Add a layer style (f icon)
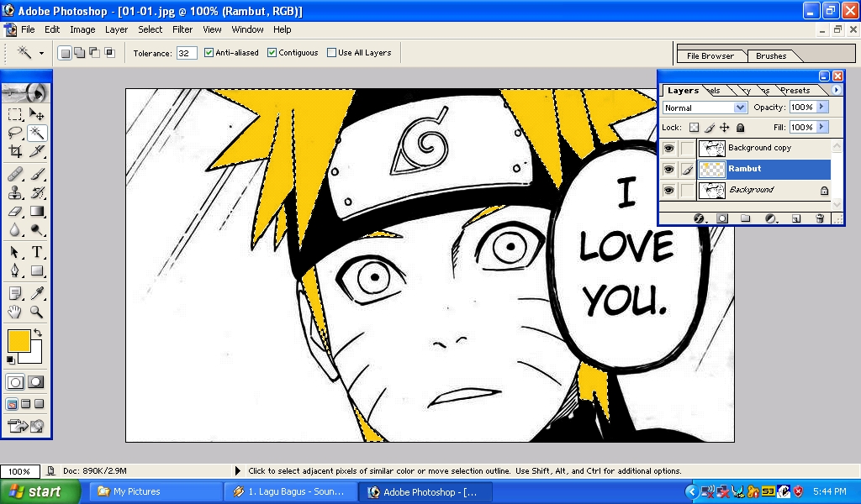 [699, 218]
